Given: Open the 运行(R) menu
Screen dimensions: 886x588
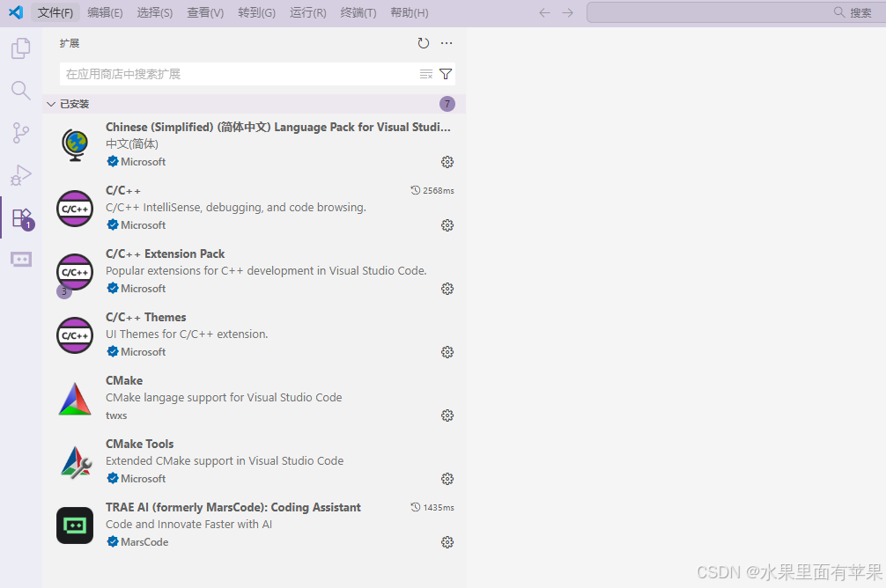Looking at the screenshot, I should [x=308, y=12].
